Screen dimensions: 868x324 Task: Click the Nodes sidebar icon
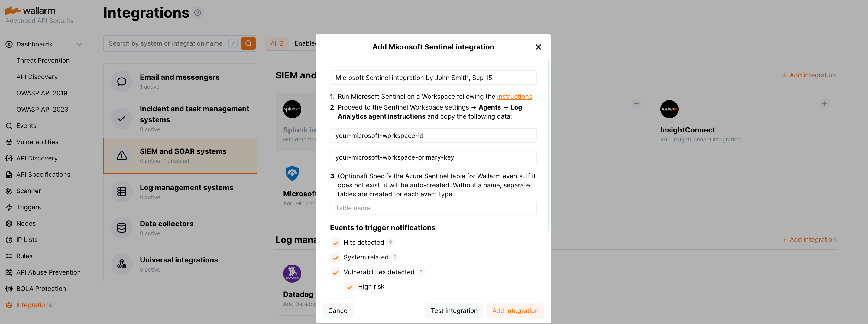pos(9,223)
